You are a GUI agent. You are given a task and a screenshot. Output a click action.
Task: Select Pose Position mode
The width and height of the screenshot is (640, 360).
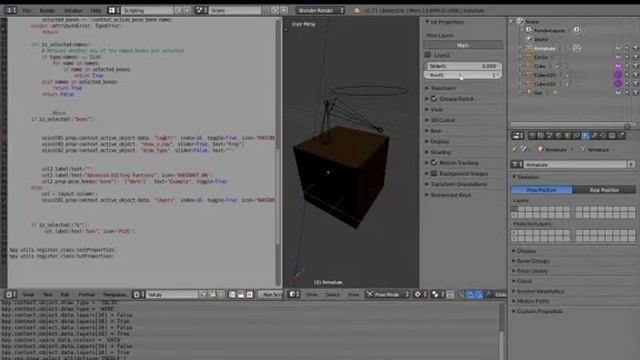click(542, 190)
